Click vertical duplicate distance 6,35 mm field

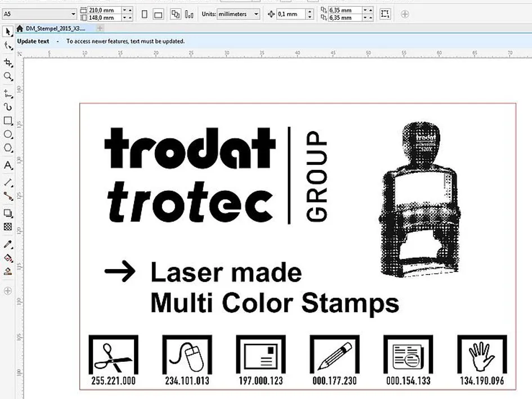click(345, 17)
